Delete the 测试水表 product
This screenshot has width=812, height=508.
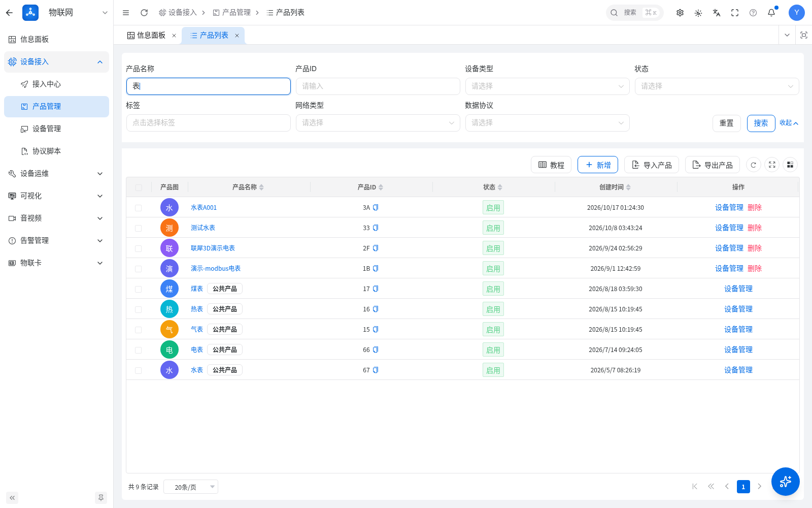pyautogui.click(x=755, y=228)
